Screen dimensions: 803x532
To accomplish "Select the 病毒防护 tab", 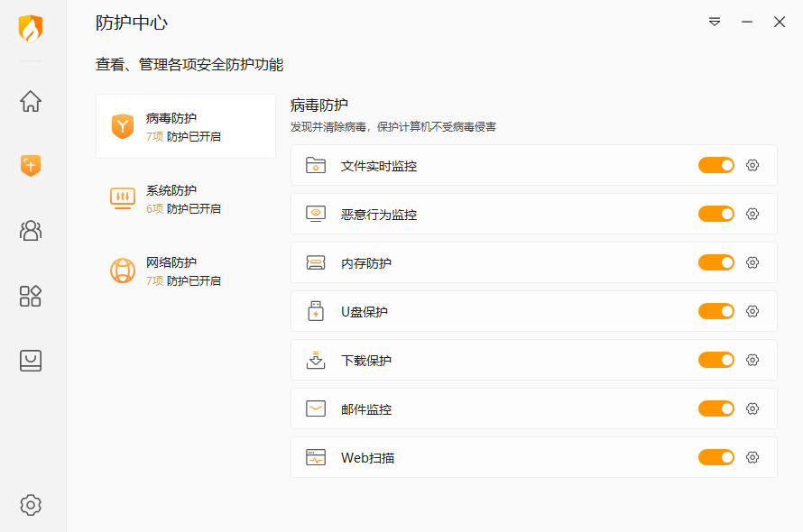I will [185, 126].
